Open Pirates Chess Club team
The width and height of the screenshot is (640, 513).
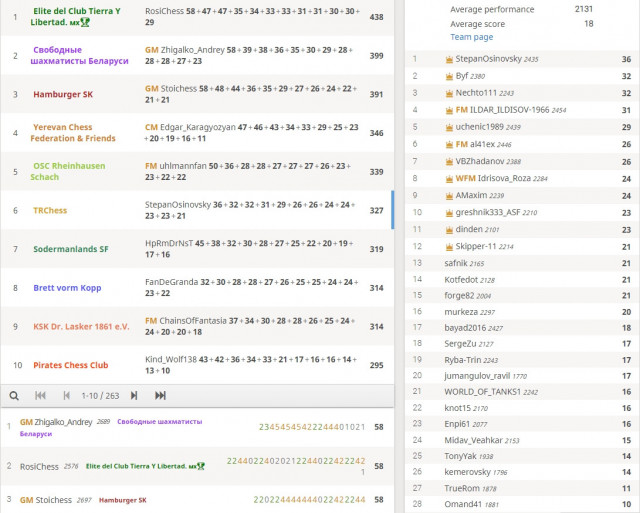click(71, 365)
